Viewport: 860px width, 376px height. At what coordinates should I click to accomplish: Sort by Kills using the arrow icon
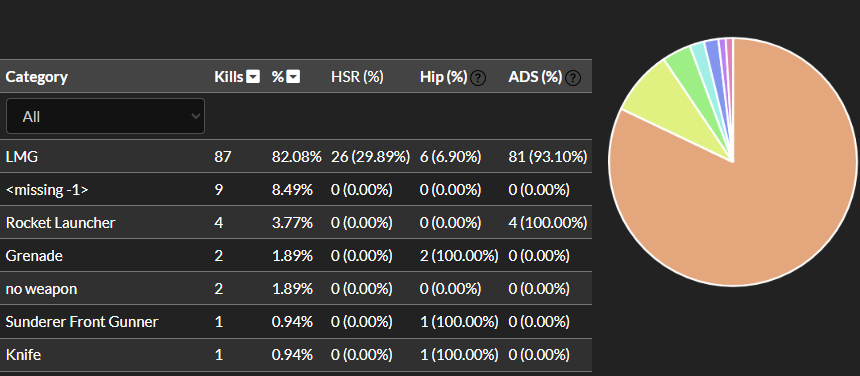[253, 77]
